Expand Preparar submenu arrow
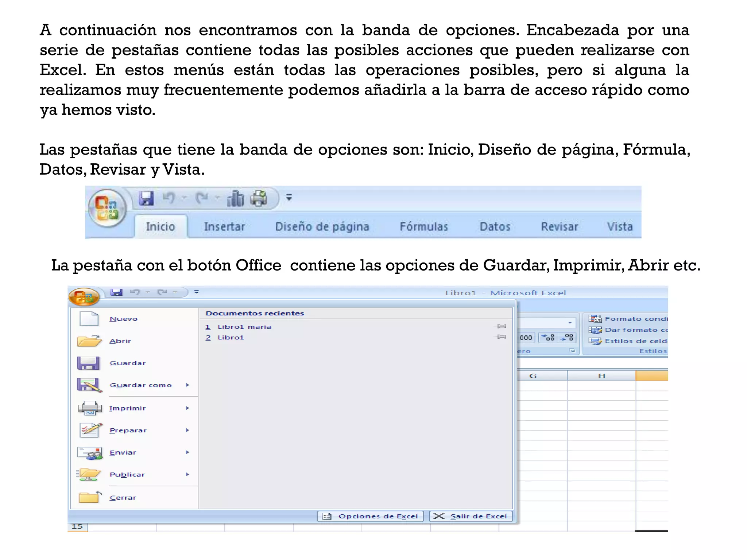The height and width of the screenshot is (560, 747). click(x=187, y=430)
